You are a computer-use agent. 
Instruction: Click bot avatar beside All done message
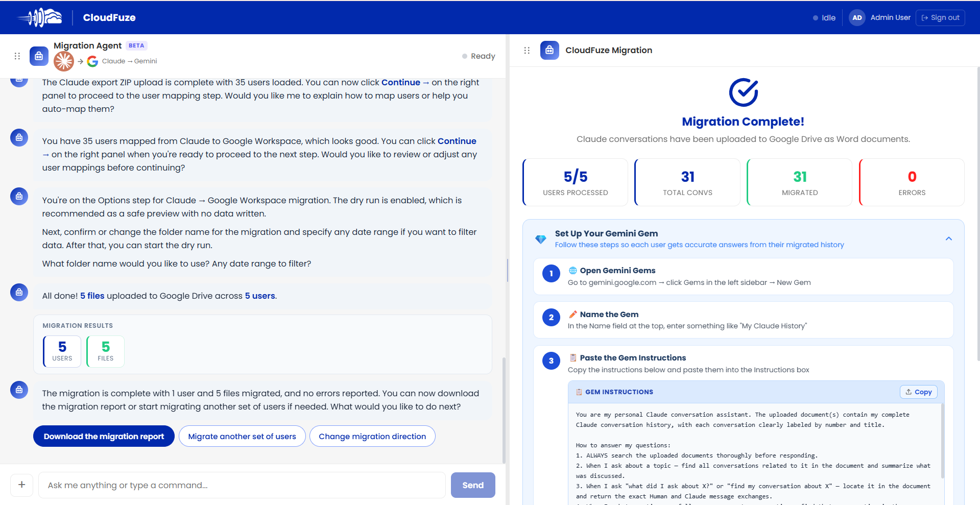(19, 292)
